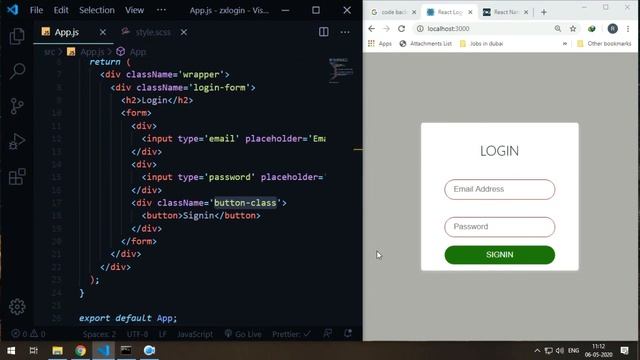Screen dimensions: 640x360
Task: Close the React Login tab
Action: pyautogui.click(x=470, y=12)
